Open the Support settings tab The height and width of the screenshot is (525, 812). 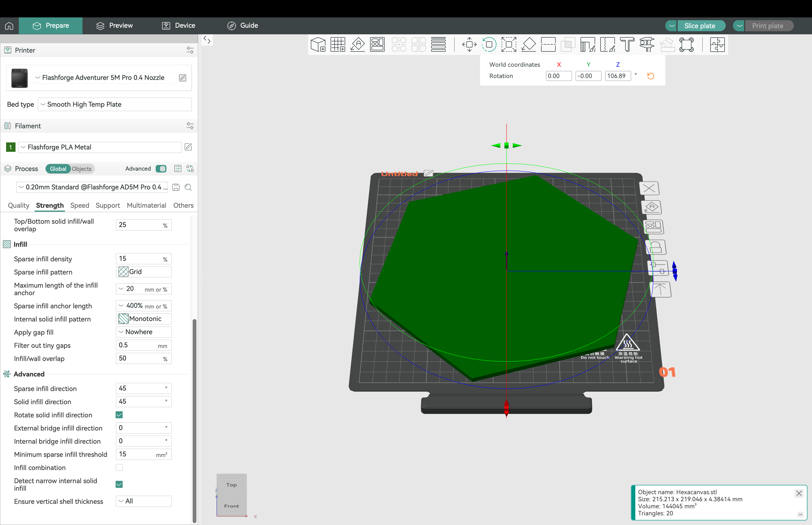point(108,205)
